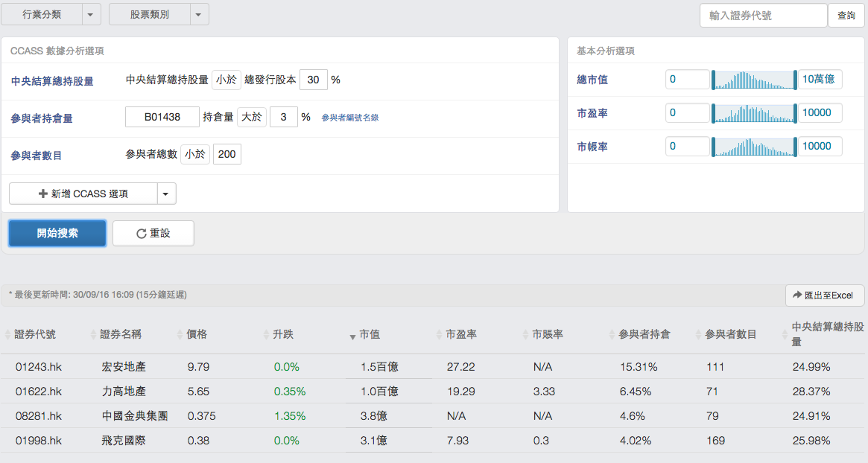The height and width of the screenshot is (463, 868).
Task: Focus the 輸入證券代號 search field
Action: pos(763,15)
